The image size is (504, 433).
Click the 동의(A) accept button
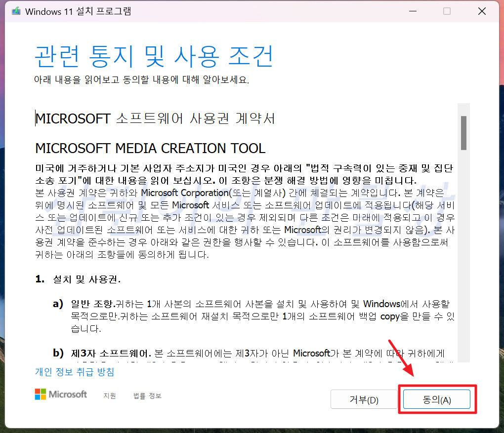pos(436,399)
